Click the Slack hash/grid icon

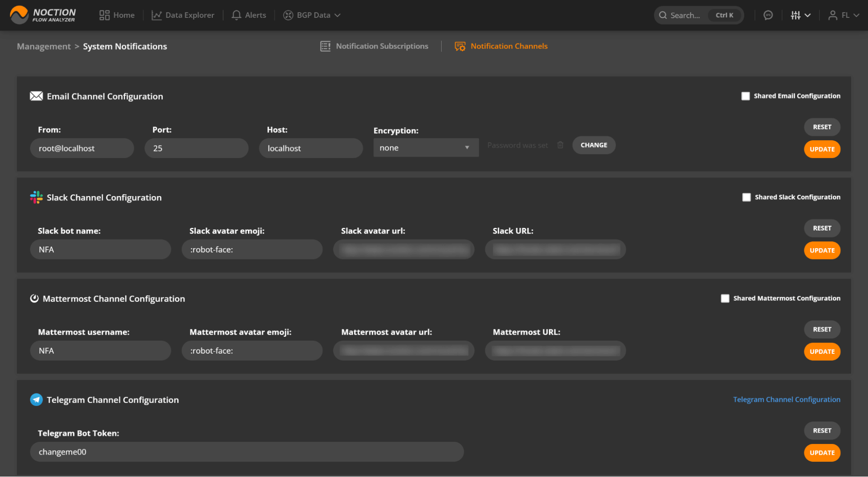pos(36,197)
